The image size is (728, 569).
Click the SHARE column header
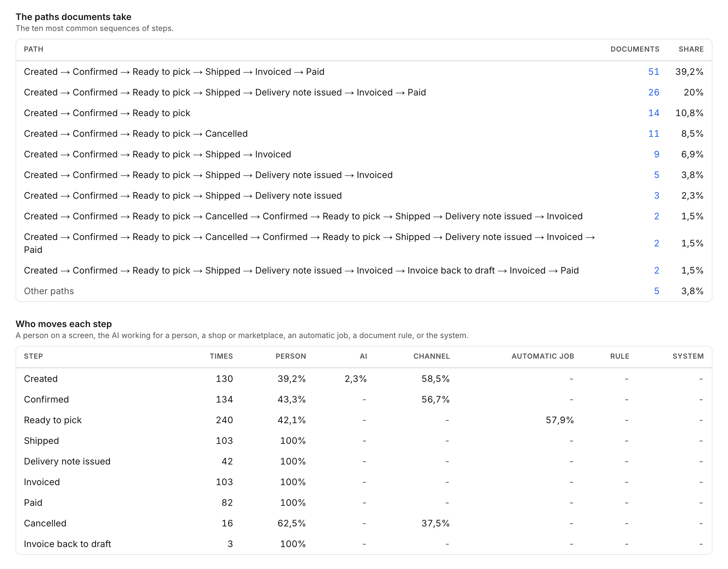[691, 49]
